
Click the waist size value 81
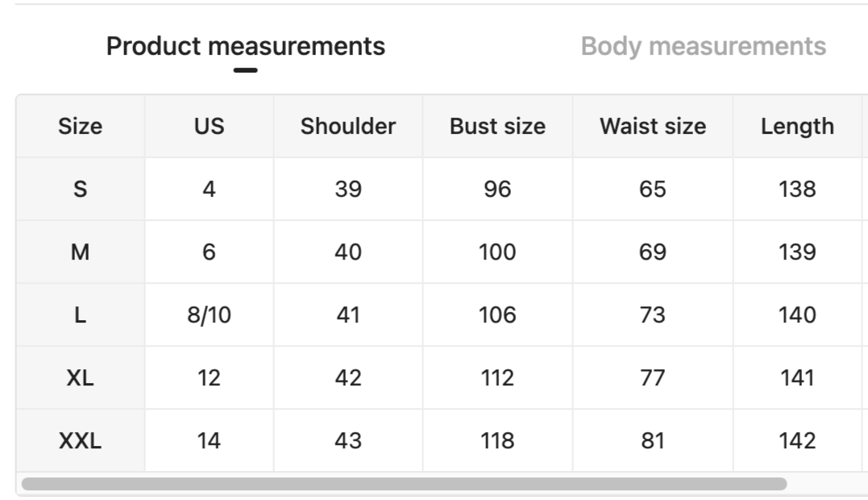click(652, 441)
